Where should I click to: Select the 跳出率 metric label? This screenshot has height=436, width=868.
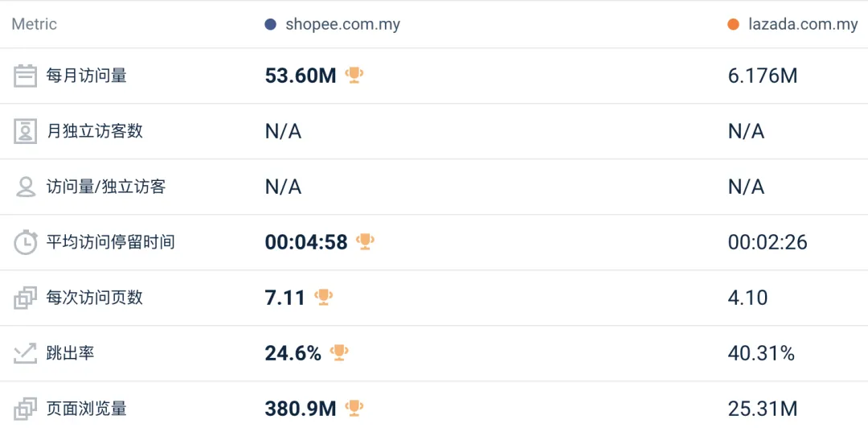pyautogui.click(x=71, y=353)
